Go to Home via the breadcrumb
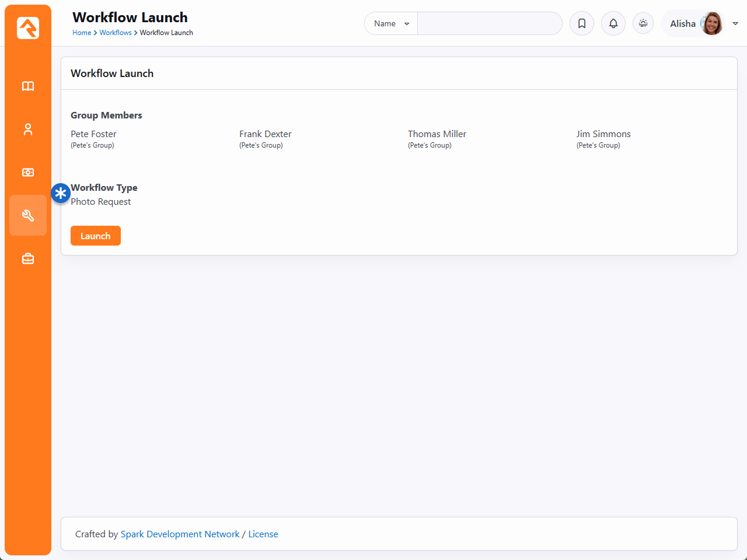747x560 pixels. click(x=82, y=33)
